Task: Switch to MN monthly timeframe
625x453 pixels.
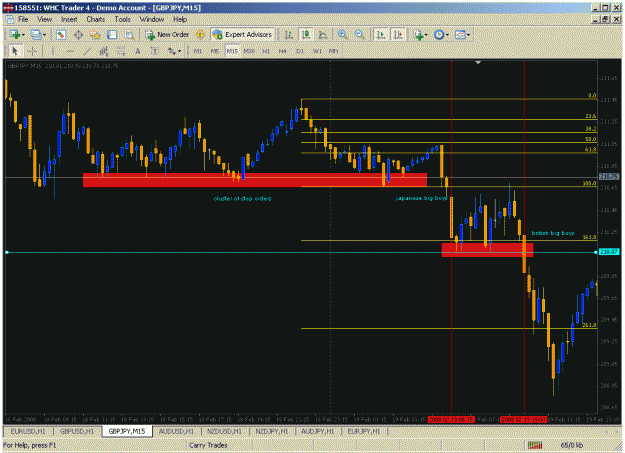Action: 334,51
